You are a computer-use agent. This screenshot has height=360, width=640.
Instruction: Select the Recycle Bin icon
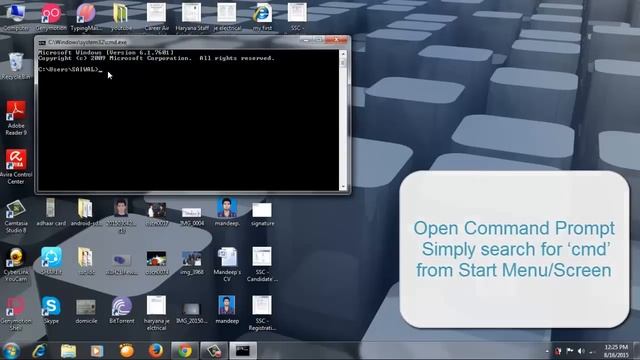click(16, 65)
